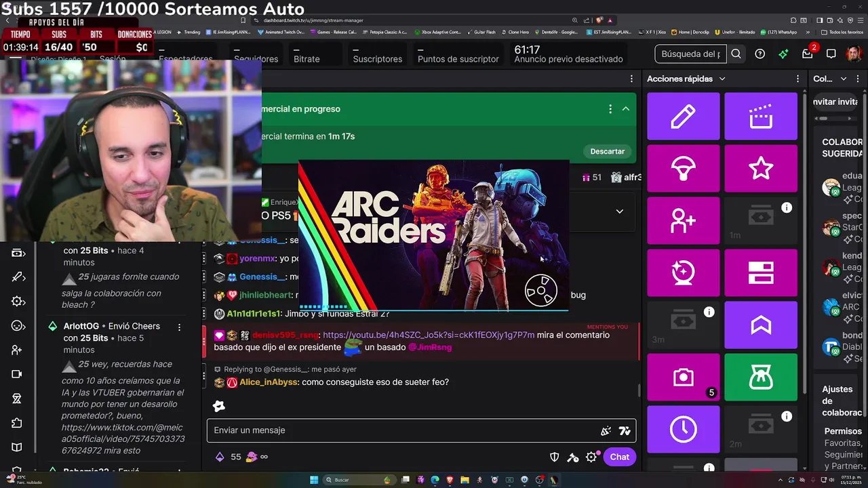868x488 pixels.
Task: Open the profile avatar menu
Action: [x=854, y=54]
